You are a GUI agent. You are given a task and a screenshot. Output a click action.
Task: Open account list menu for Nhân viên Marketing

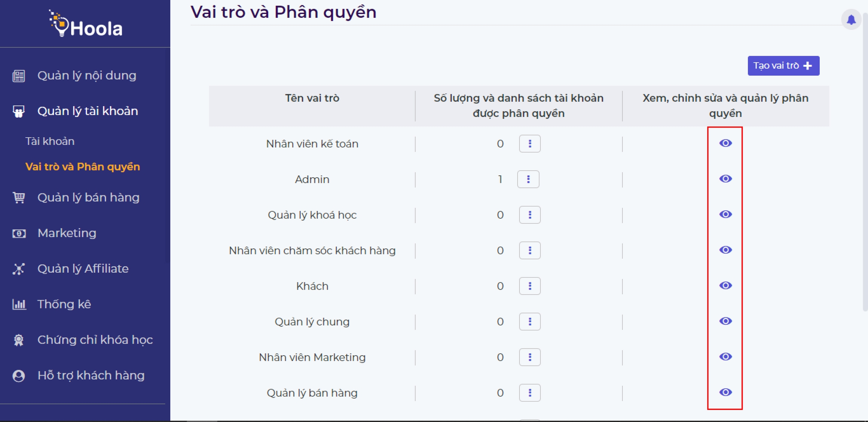click(x=530, y=357)
